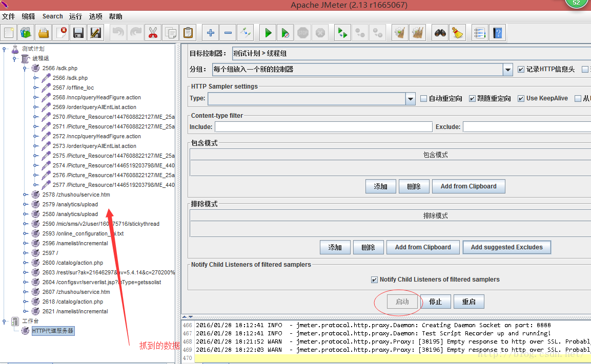Collapse the 线程组 tree node

[14, 58]
